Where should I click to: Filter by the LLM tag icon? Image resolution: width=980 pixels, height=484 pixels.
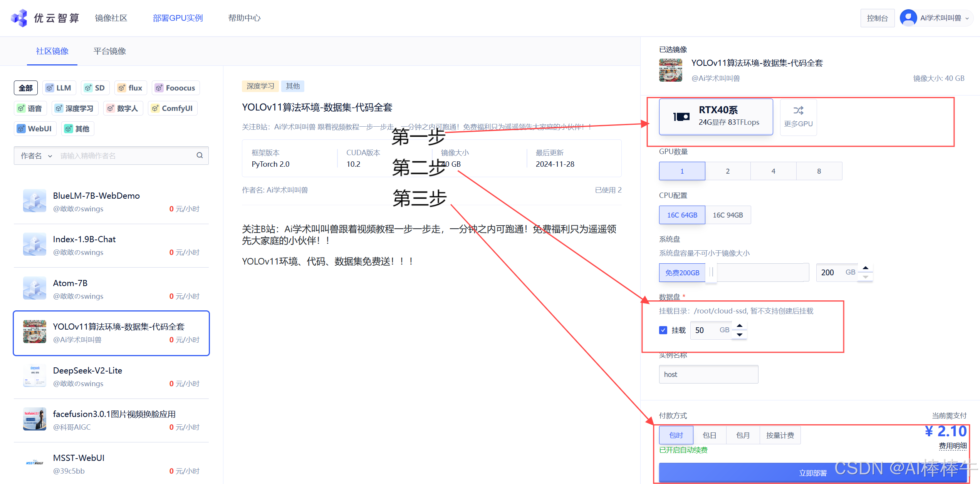tap(50, 88)
